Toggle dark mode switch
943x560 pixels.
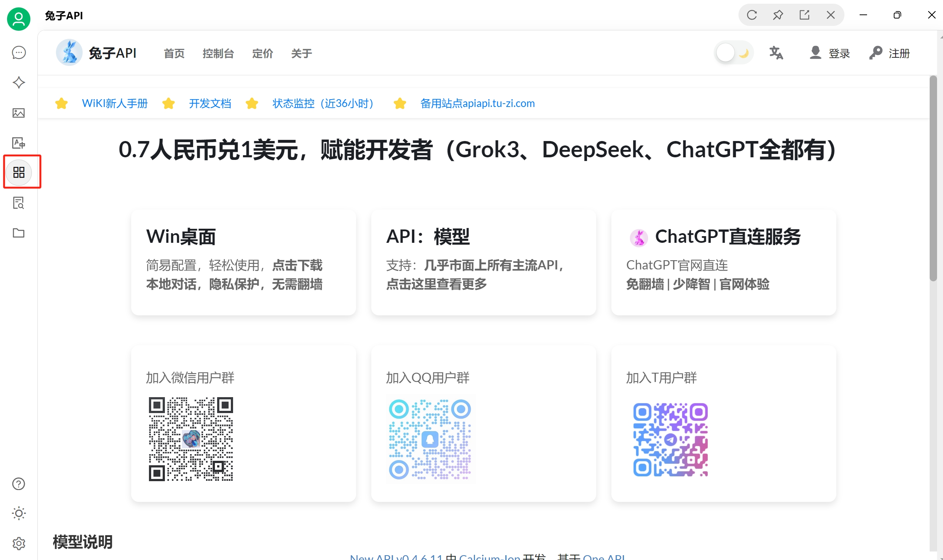point(733,53)
